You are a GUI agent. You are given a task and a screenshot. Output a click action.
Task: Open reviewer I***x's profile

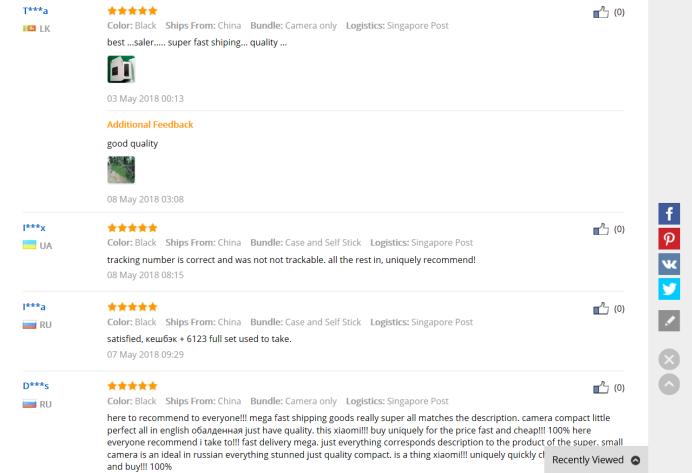pos(34,228)
